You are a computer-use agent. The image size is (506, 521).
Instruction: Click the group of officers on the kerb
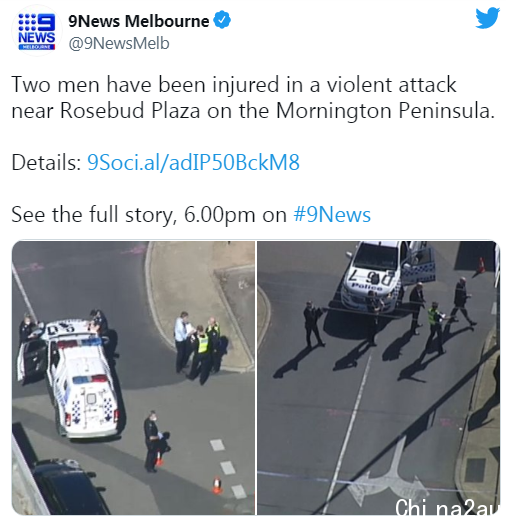pos(198,347)
